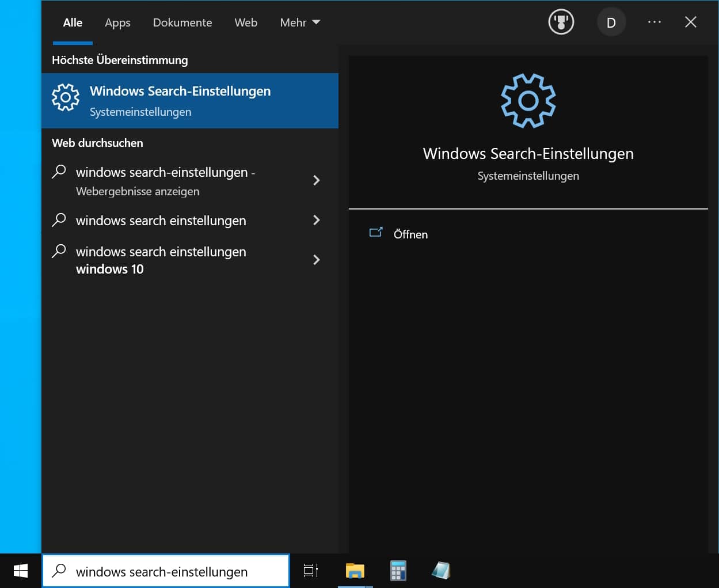The width and height of the screenshot is (719, 588).
Task: Expand the Mehr dropdown
Action: (x=300, y=22)
